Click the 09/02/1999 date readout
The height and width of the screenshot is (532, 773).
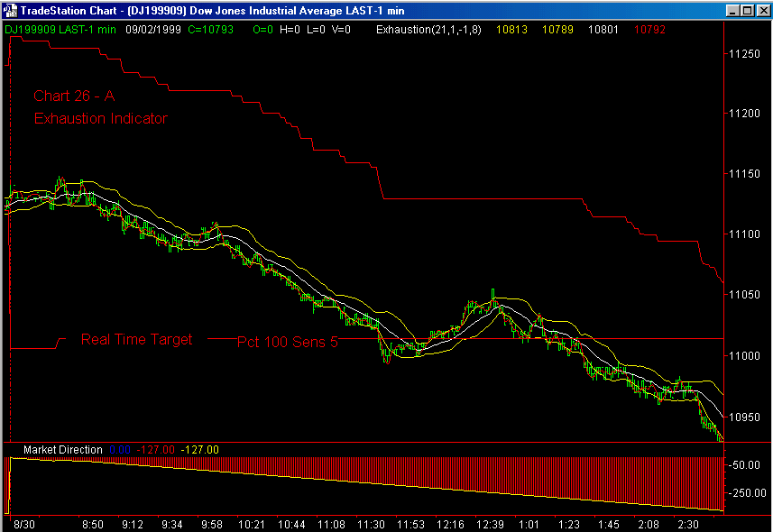[153, 30]
